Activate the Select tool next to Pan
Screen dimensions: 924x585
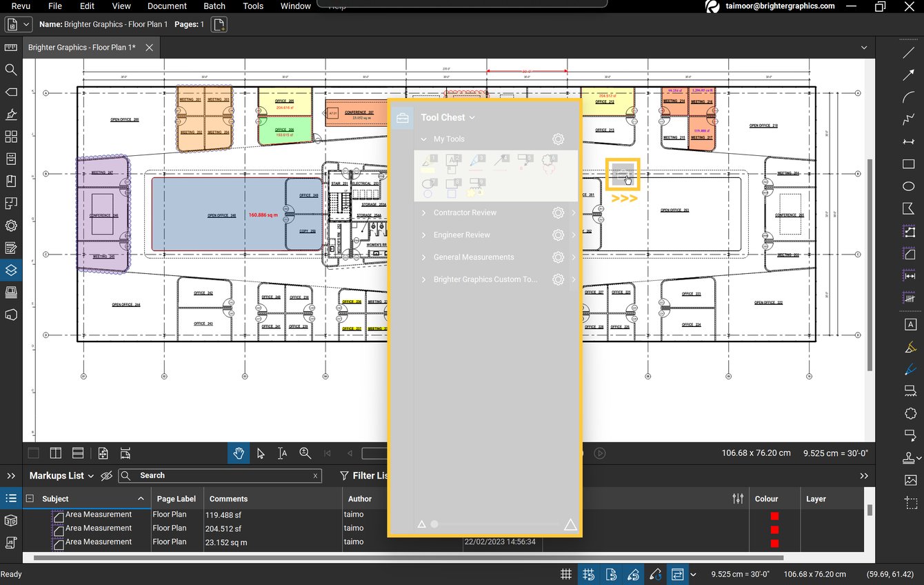pyautogui.click(x=261, y=453)
